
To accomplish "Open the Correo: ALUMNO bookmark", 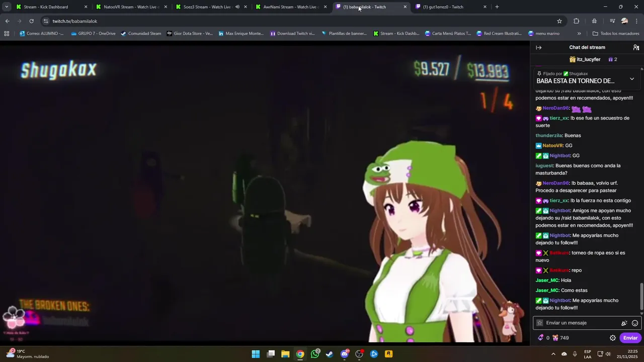I will click(41, 34).
